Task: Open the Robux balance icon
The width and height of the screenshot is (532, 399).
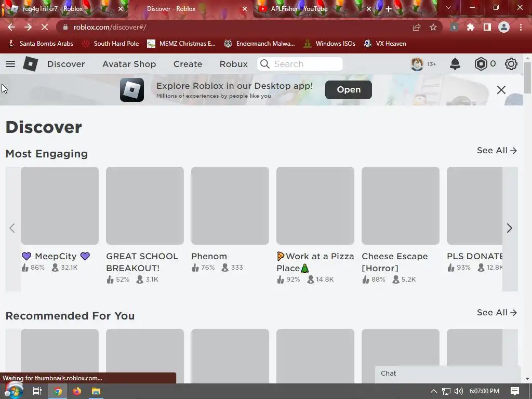Action: coord(481,64)
